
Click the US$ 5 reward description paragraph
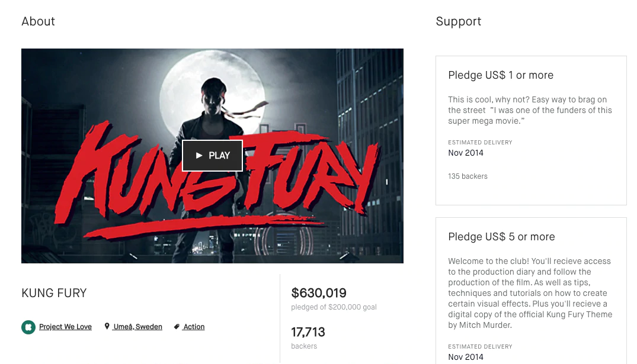click(530, 293)
